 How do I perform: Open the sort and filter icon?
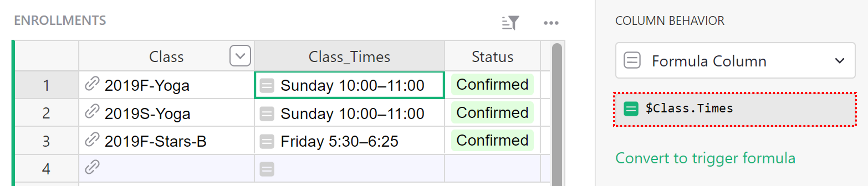(510, 23)
